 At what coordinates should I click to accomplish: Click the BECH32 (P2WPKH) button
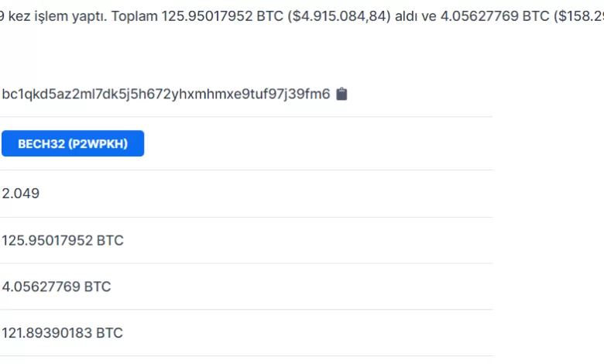click(x=73, y=143)
